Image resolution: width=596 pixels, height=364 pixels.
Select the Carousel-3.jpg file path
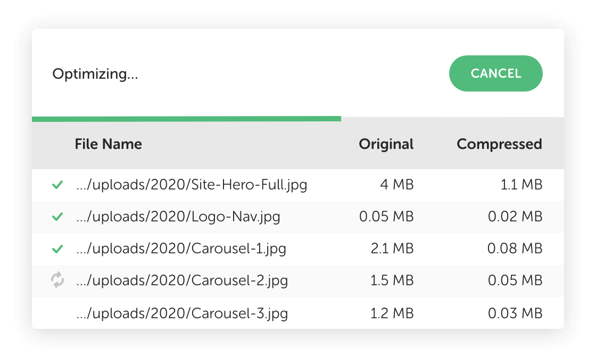coord(182,313)
